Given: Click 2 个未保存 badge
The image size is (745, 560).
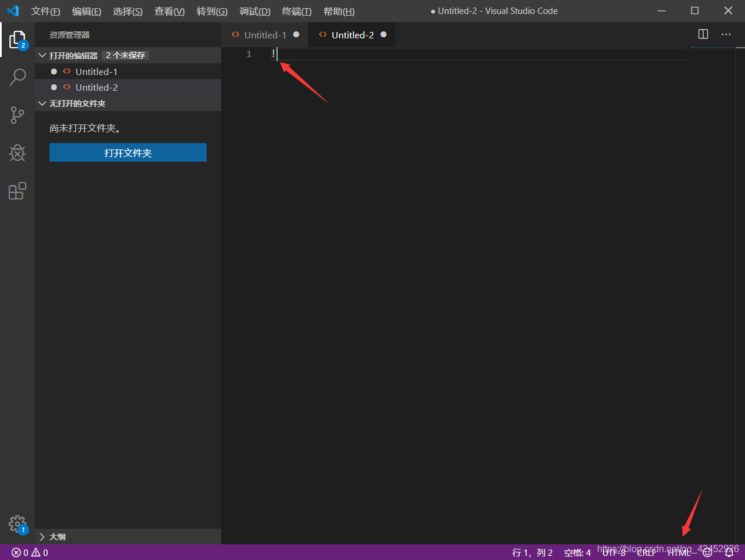Looking at the screenshot, I should pyautogui.click(x=125, y=55).
